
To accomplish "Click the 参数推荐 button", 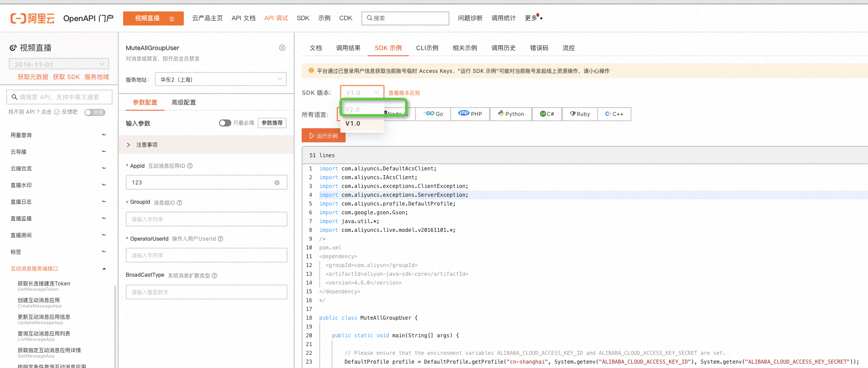I will pyautogui.click(x=272, y=123).
